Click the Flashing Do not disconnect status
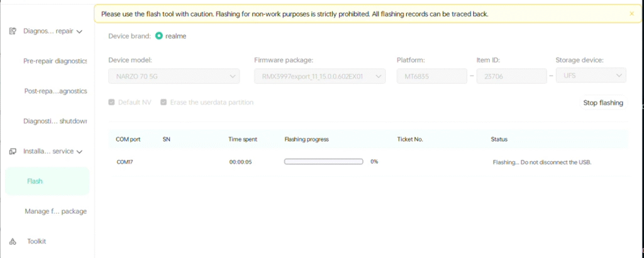Screen dimensions: 644x258 541,162
